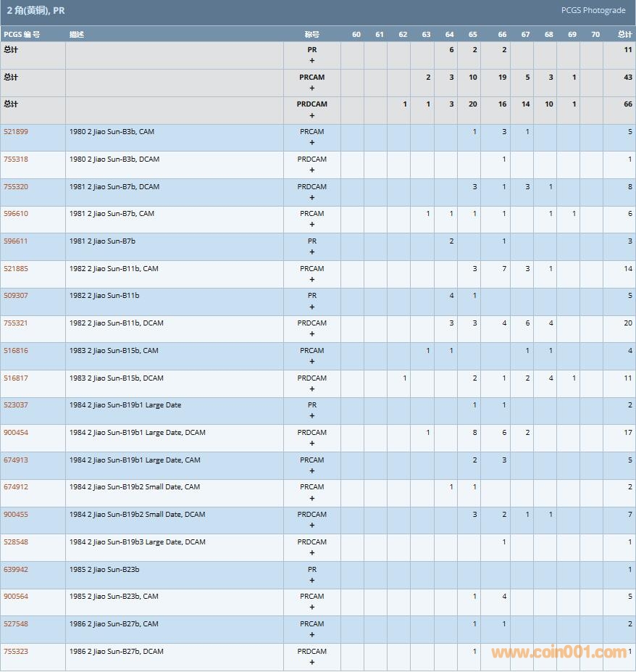Expand the plus under PRCAM total row

pyautogui.click(x=312, y=88)
